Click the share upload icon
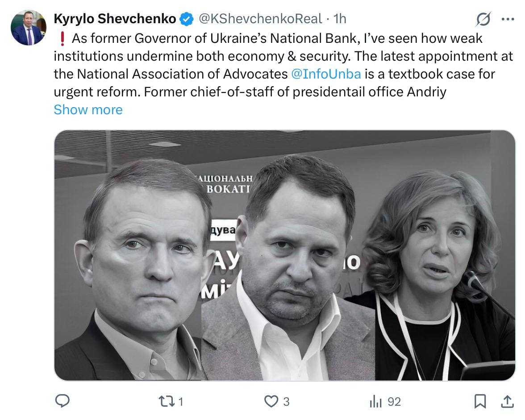The width and height of the screenshot is (525, 420). (507, 402)
